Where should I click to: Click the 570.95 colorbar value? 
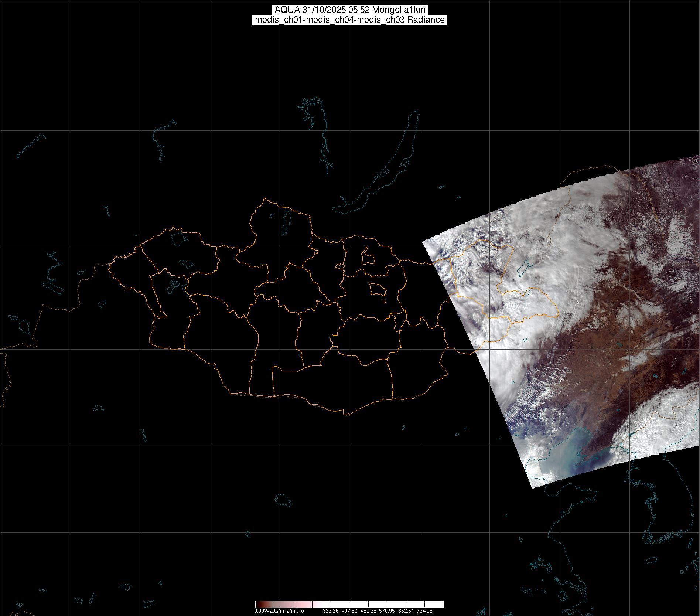[387, 611]
